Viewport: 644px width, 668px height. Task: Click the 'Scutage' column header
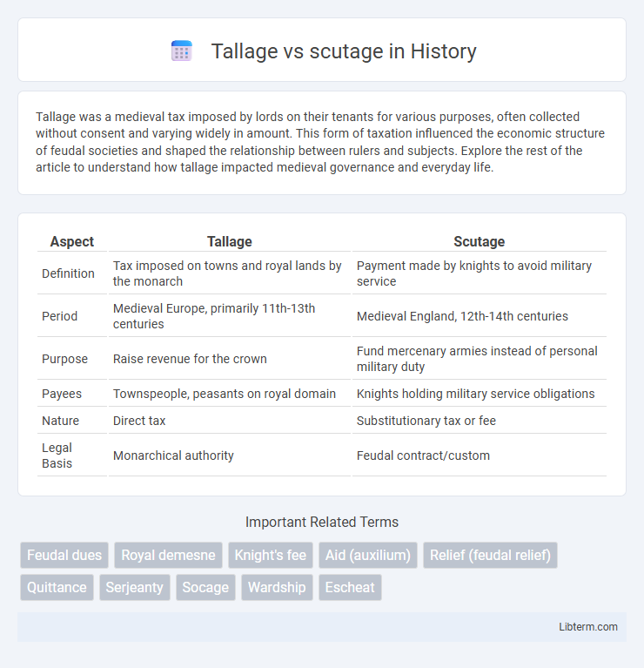point(479,241)
